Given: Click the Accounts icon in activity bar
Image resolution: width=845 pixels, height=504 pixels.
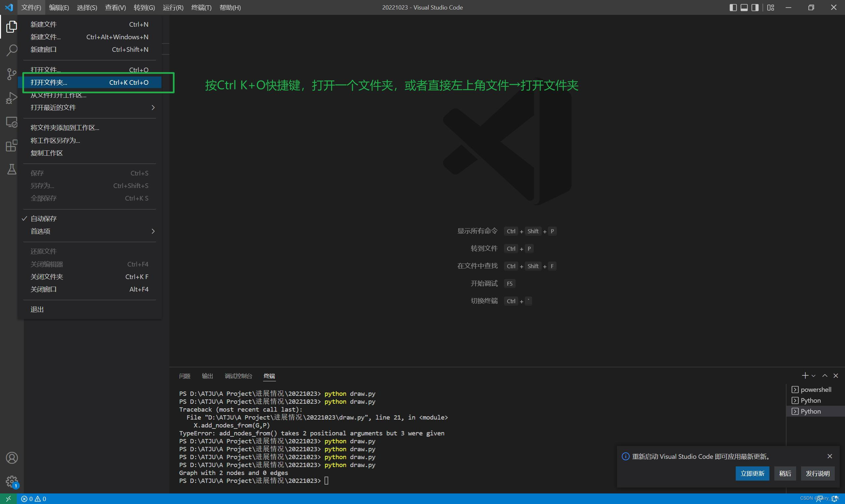Looking at the screenshot, I should pos(12,458).
